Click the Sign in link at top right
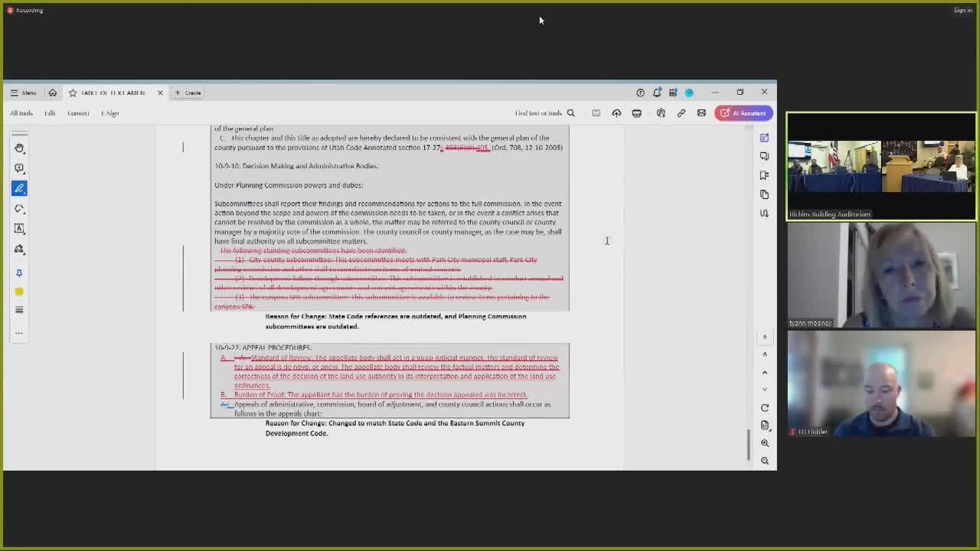The image size is (980, 551). [x=962, y=10]
